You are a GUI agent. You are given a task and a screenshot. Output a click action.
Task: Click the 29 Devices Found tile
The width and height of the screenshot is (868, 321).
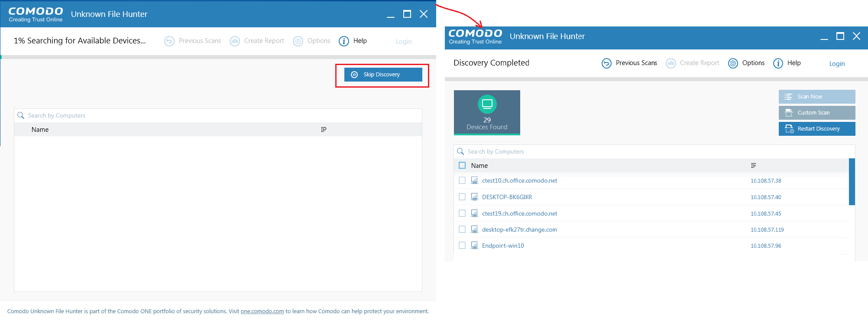pyautogui.click(x=487, y=113)
